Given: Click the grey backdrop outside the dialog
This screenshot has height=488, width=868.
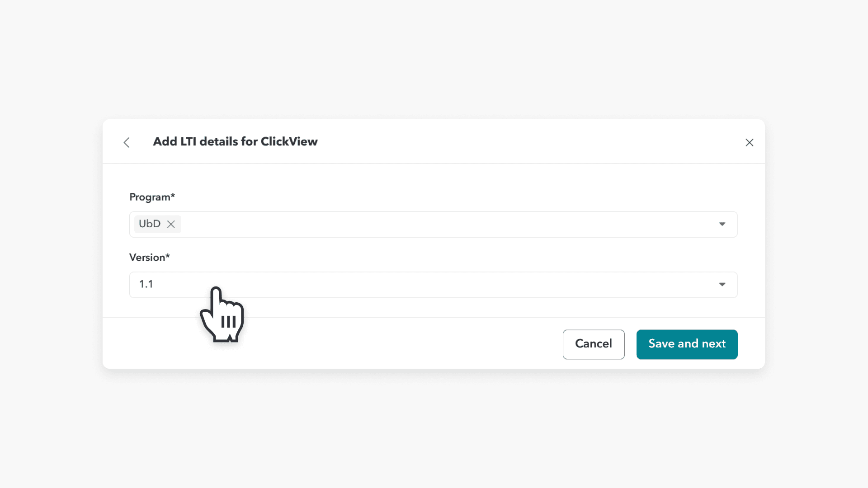Looking at the screenshot, I should pyautogui.click(x=434, y=429).
